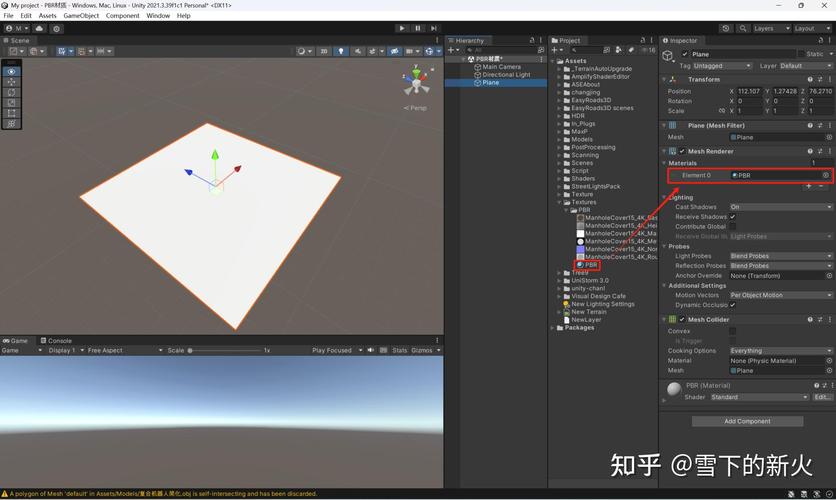Switch to the Console tab

(58, 340)
